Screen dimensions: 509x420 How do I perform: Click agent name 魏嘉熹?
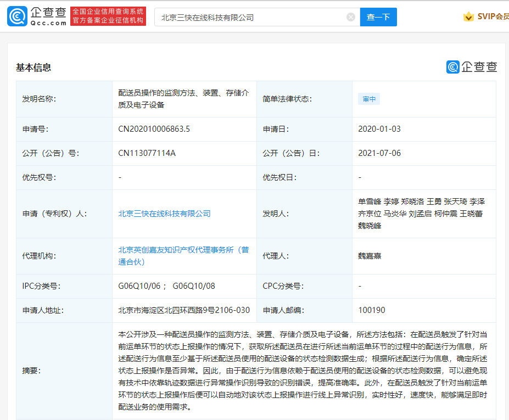[370, 256]
